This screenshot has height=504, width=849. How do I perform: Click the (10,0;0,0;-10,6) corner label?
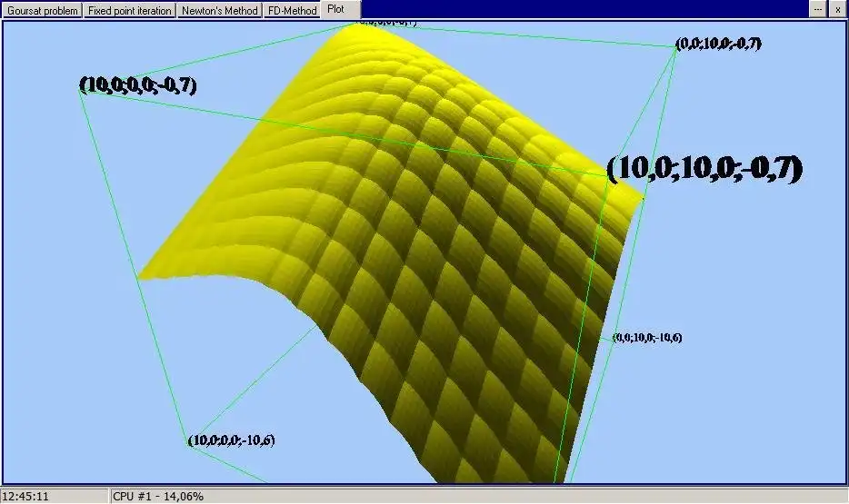coord(231,440)
